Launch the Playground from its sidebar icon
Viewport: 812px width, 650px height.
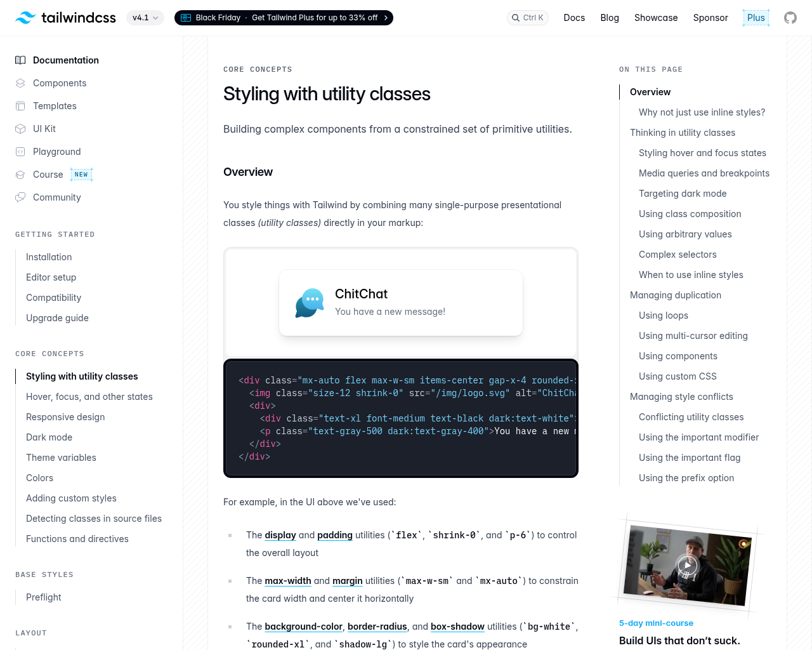[20, 152]
